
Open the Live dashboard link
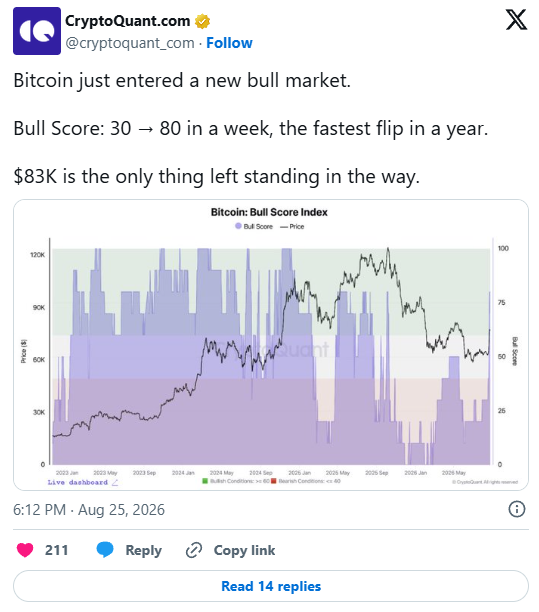click(x=78, y=483)
